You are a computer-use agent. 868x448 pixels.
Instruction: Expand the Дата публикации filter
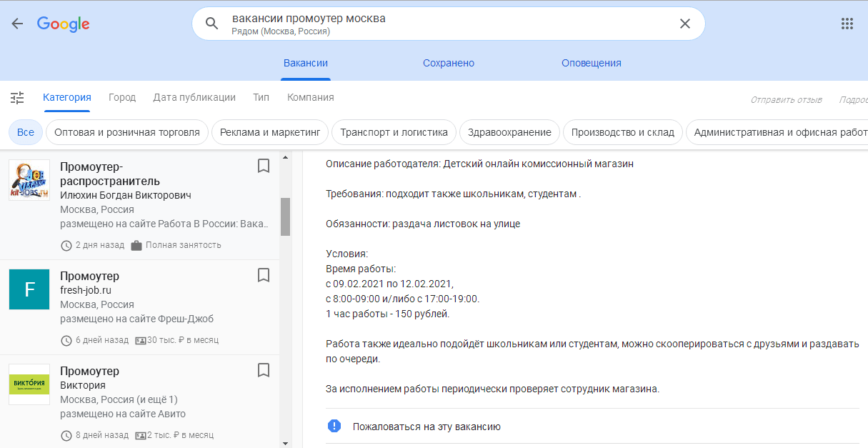[x=194, y=97]
